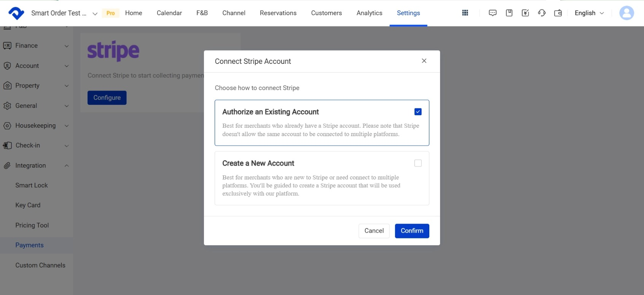The height and width of the screenshot is (295, 644).
Task: Click the General gear icon
Action: 7,106
